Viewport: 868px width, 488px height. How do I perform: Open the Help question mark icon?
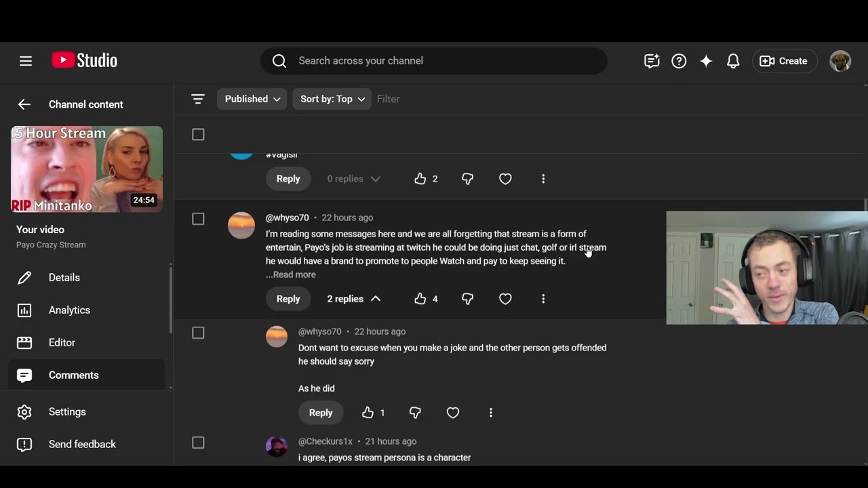point(679,61)
